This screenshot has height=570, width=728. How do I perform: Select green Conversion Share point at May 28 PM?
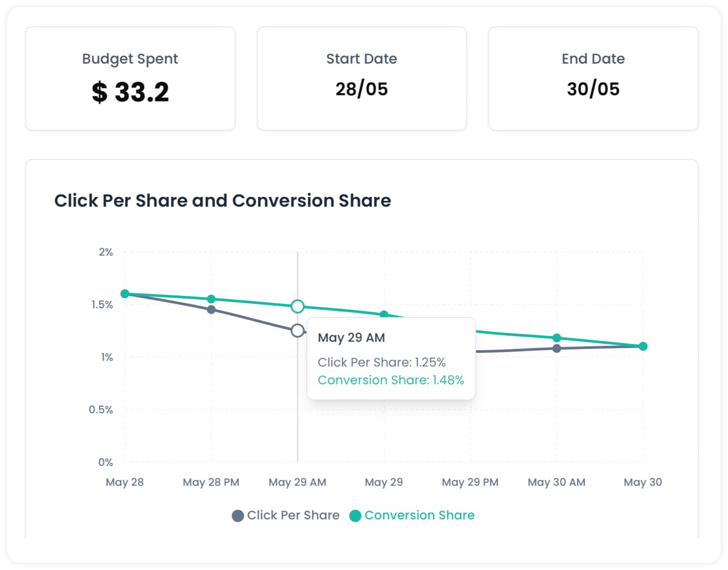click(211, 299)
